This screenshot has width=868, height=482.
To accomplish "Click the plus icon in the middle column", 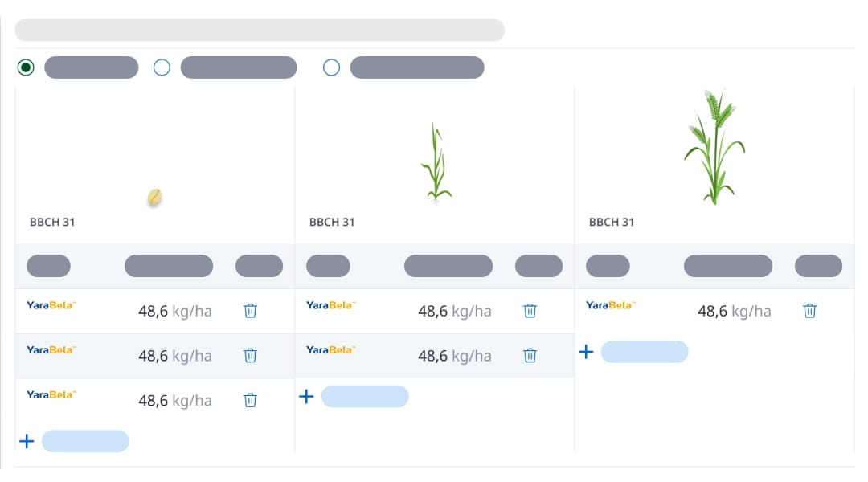I will pos(306,396).
